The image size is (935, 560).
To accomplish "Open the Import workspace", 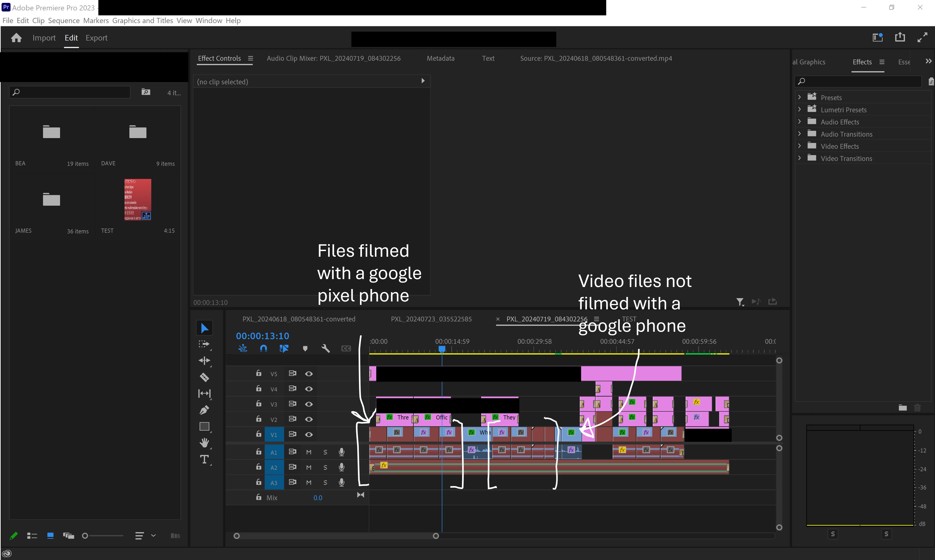I will pyautogui.click(x=44, y=38).
